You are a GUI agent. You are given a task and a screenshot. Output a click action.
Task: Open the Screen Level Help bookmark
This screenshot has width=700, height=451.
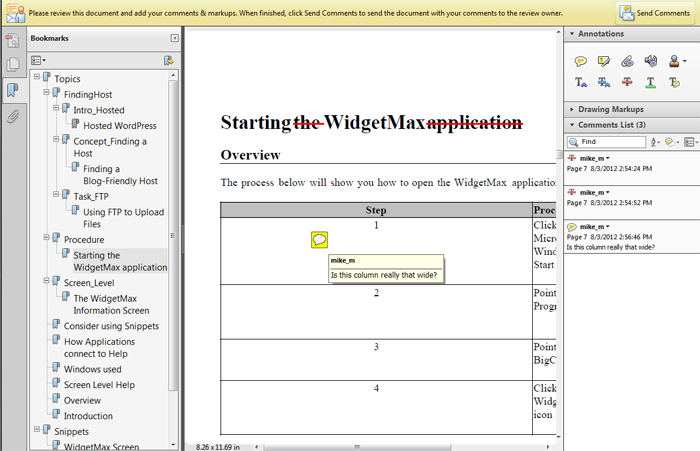click(x=99, y=385)
